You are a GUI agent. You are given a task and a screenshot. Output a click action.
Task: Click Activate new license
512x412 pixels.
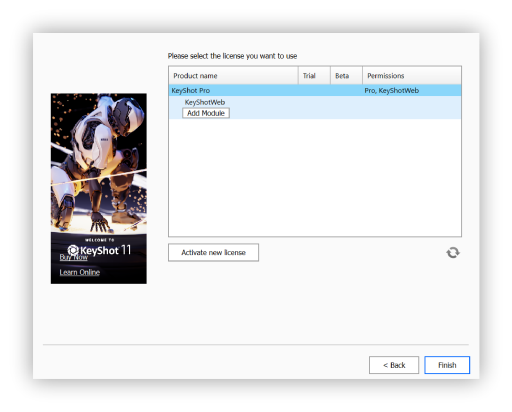(x=213, y=252)
